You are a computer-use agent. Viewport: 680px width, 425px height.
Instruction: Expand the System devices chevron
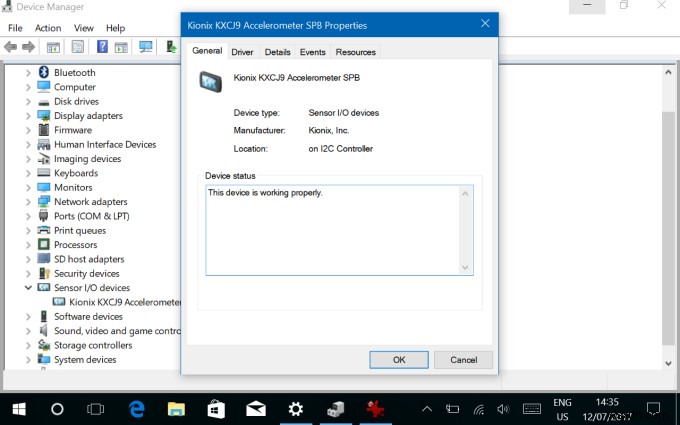click(28, 360)
